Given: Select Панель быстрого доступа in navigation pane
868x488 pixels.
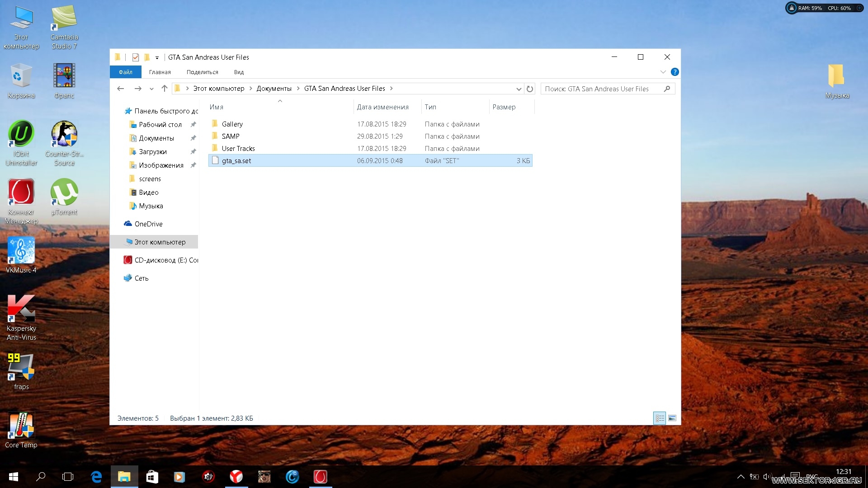Looking at the screenshot, I should click(x=161, y=111).
